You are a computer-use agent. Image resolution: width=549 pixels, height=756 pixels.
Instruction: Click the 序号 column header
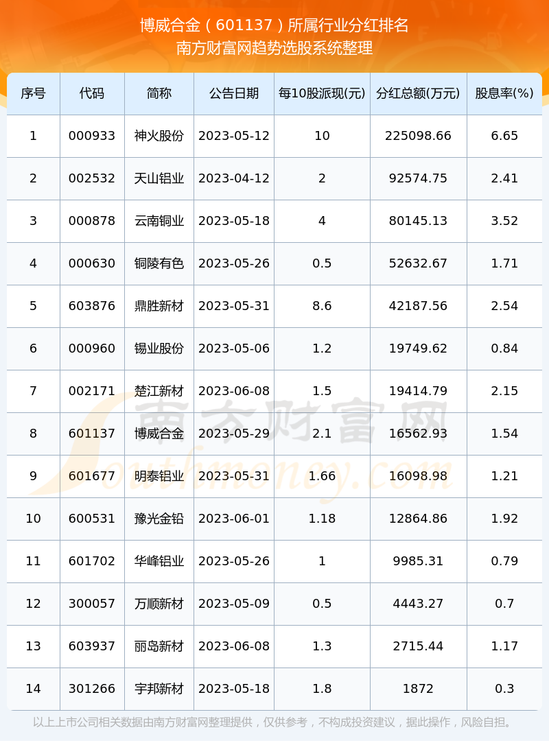[x=34, y=93]
